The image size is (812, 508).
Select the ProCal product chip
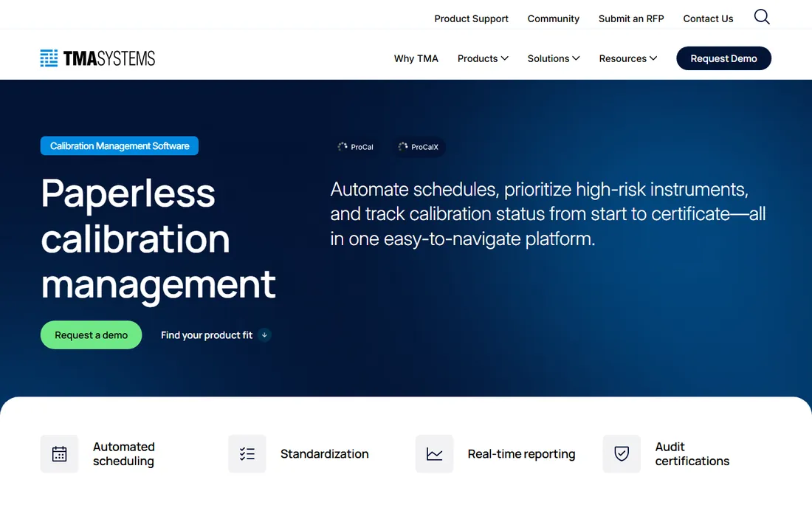click(356, 147)
